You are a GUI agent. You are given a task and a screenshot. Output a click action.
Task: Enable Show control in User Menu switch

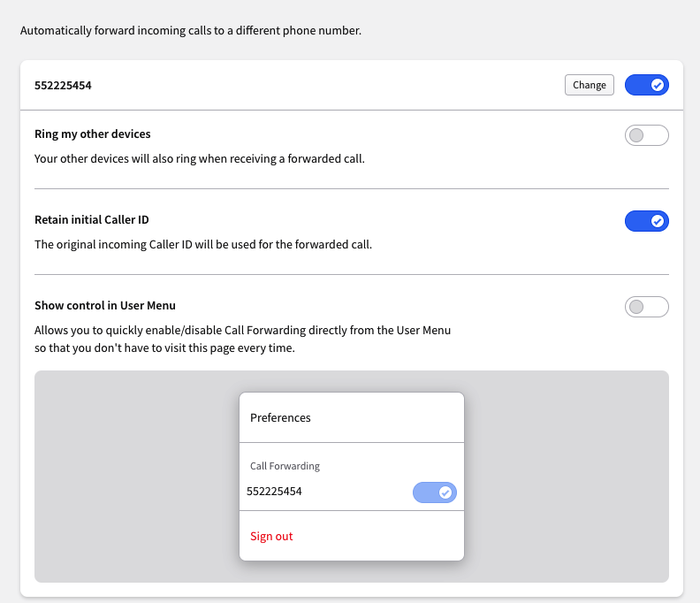click(x=646, y=307)
